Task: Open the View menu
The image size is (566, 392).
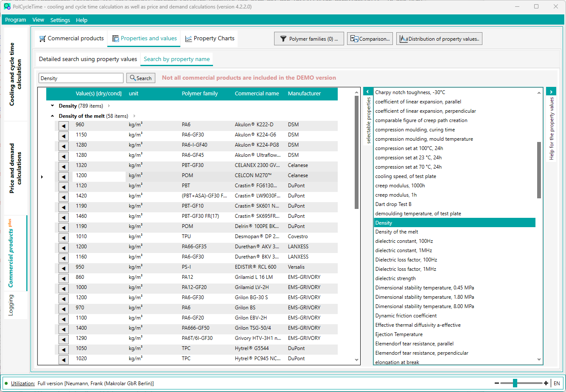Action: pyautogui.click(x=38, y=20)
